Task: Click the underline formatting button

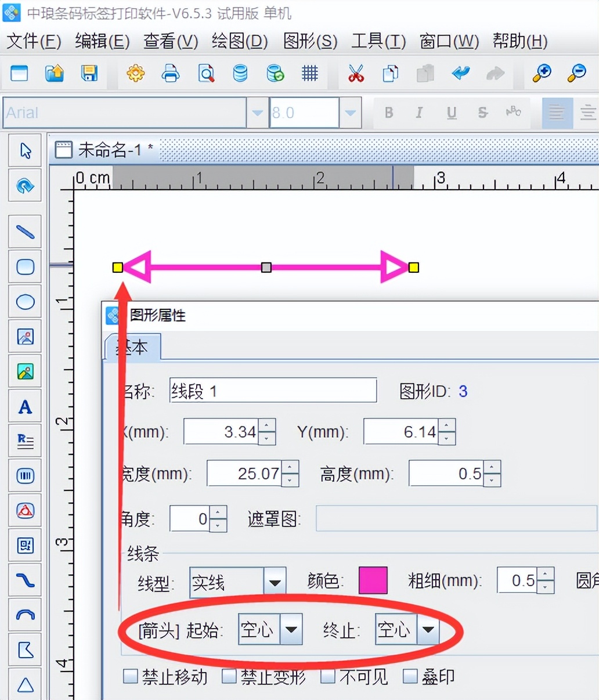Action: (x=451, y=113)
